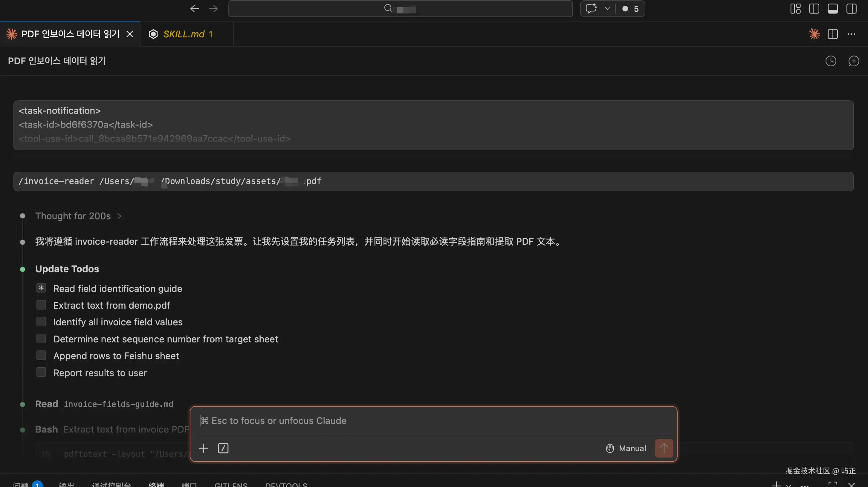This screenshot has height=487, width=868.
Task: Click the PDF 인보이스 데이터 읽기 panel title
Action: click(x=57, y=61)
